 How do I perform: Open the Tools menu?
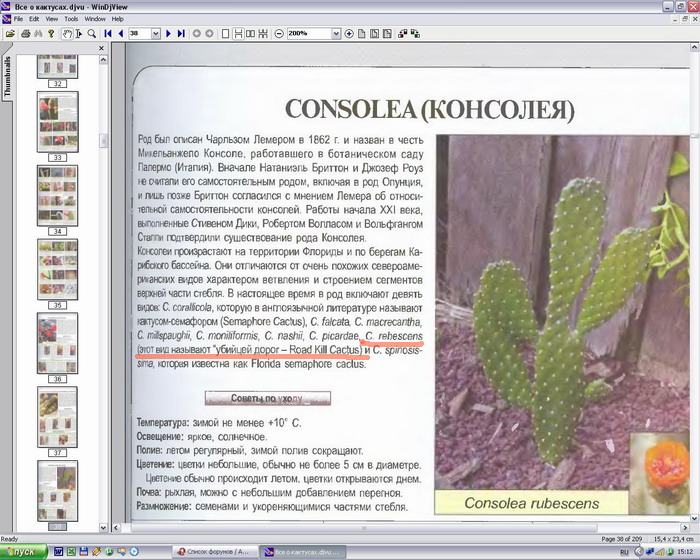point(71,18)
